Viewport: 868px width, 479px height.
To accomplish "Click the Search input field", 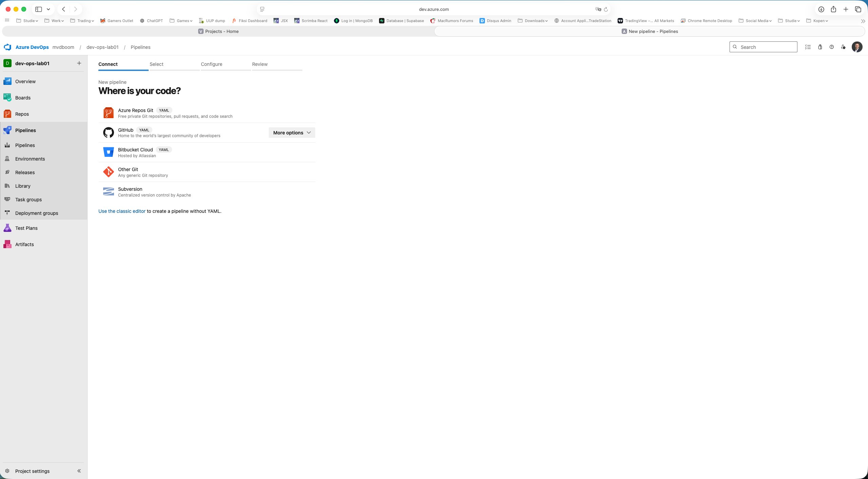I will [x=766, y=47].
